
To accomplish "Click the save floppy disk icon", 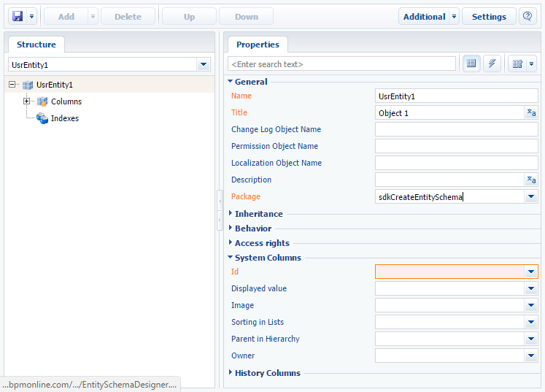I will click(x=18, y=16).
